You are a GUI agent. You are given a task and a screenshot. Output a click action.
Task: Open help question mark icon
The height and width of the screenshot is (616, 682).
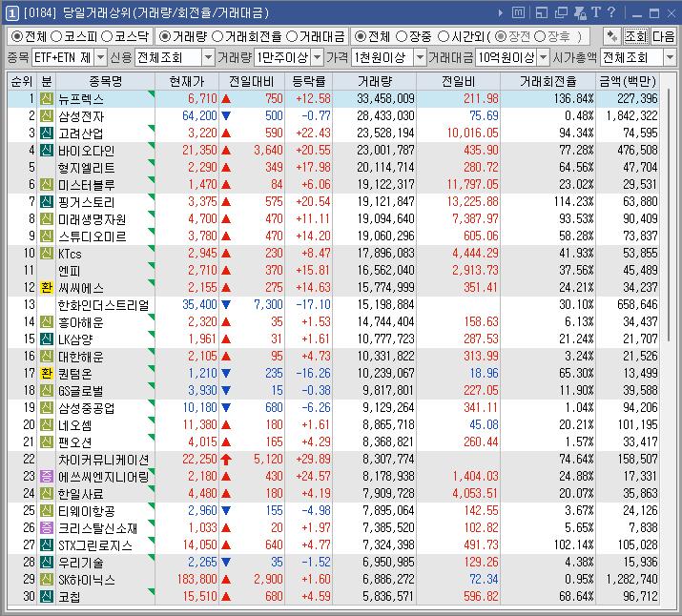[611, 12]
